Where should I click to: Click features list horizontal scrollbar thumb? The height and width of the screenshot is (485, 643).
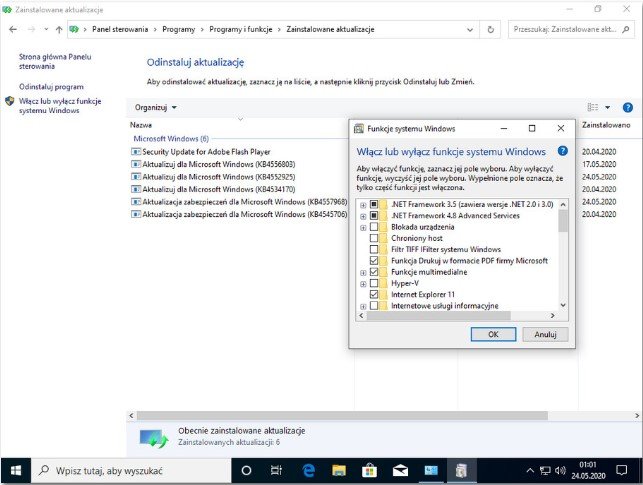pos(439,316)
